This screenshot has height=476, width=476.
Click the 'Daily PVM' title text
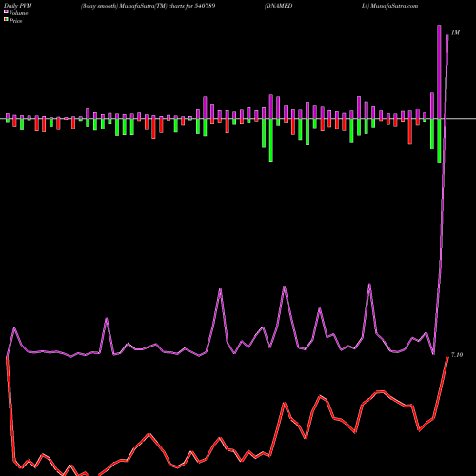(18, 6)
